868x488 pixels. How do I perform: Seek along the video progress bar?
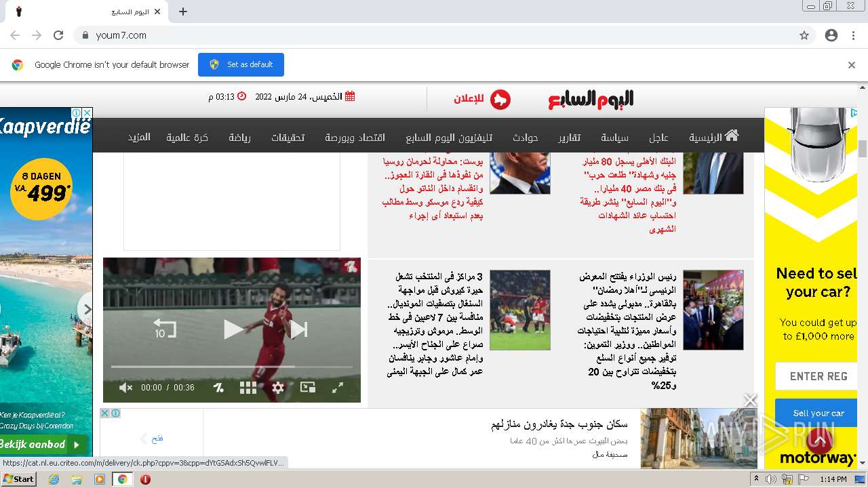click(232, 367)
